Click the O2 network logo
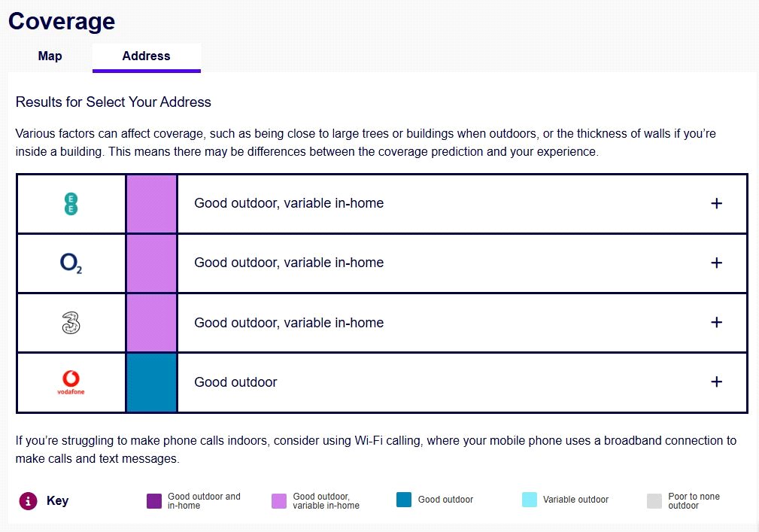 (71, 263)
